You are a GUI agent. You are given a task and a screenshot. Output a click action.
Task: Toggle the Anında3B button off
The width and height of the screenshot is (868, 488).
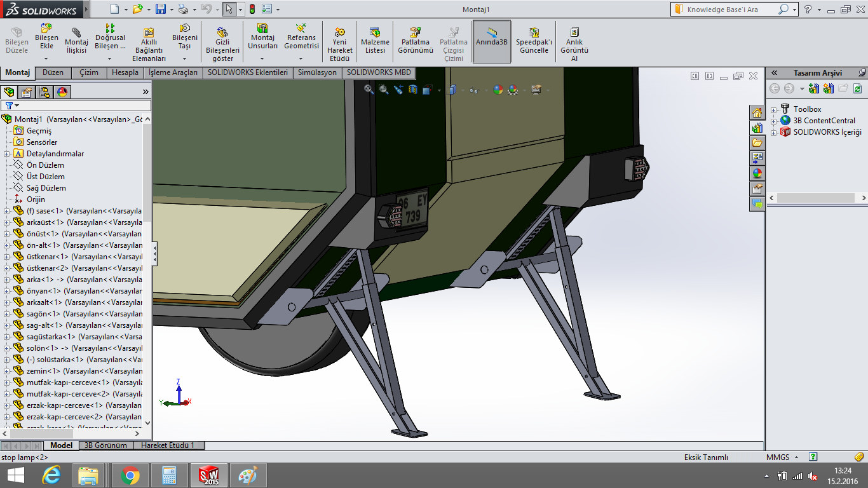tap(492, 41)
